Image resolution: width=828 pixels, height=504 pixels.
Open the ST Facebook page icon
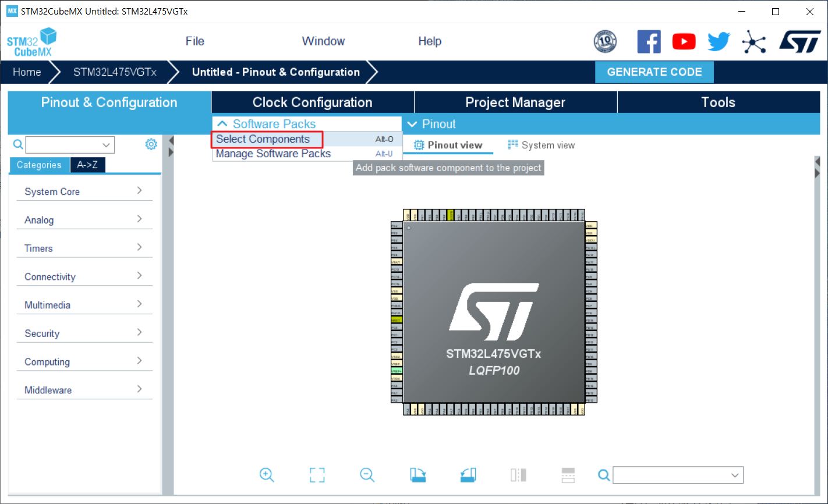(649, 42)
